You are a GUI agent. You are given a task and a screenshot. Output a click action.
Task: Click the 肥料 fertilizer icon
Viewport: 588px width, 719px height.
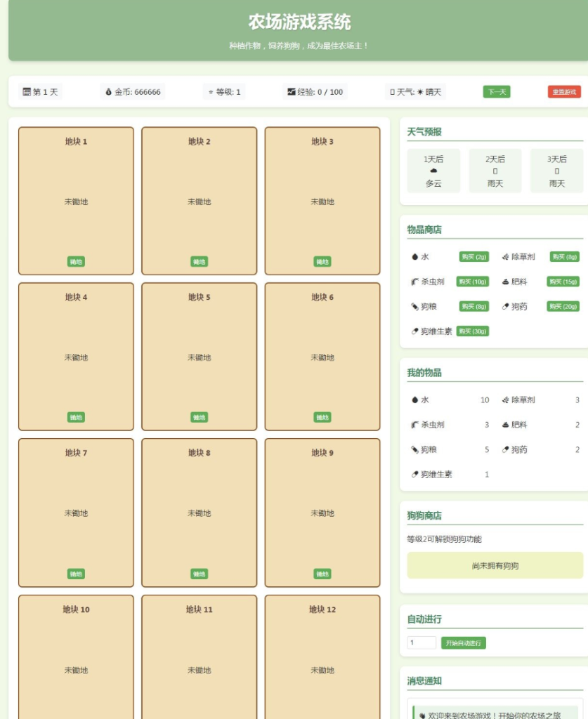pyautogui.click(x=504, y=283)
